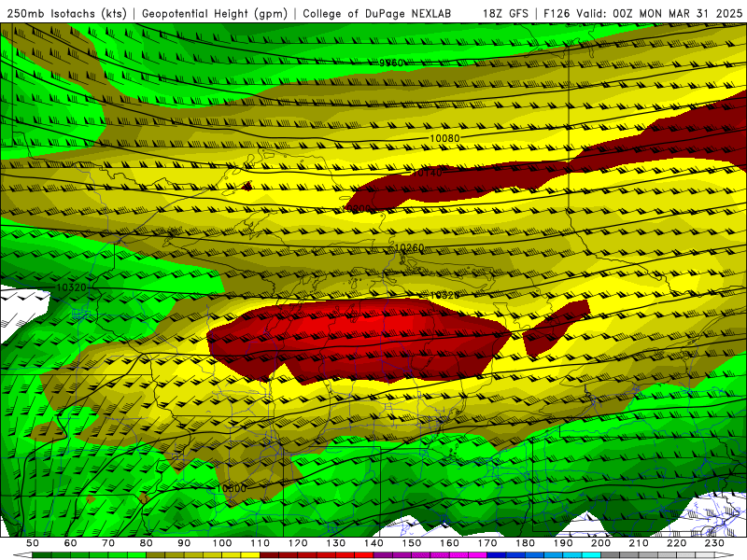The image size is (747, 560).
Task: Click the 230 knots colorbar label
Action: (x=714, y=543)
